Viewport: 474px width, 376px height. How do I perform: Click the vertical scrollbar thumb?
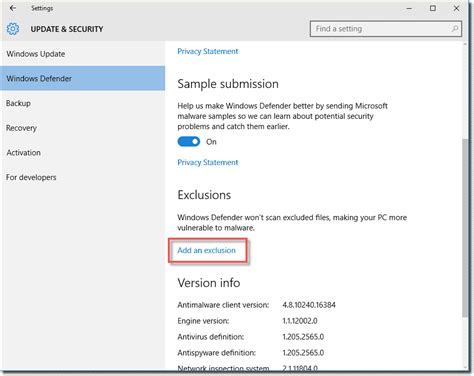point(465,228)
